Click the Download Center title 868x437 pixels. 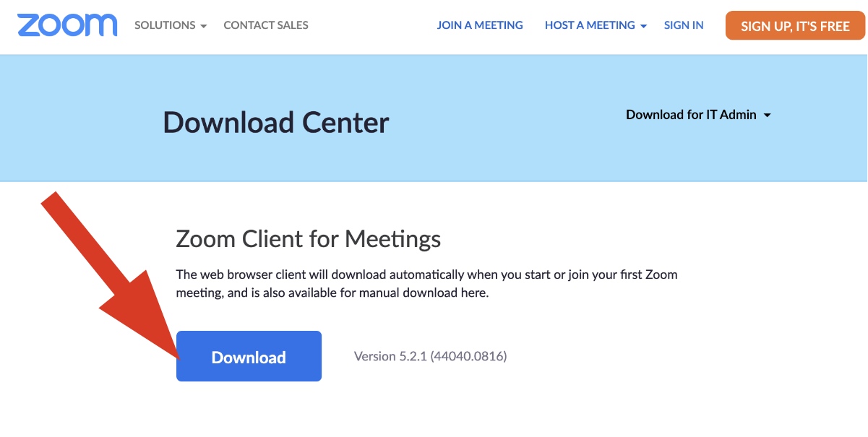tap(276, 123)
